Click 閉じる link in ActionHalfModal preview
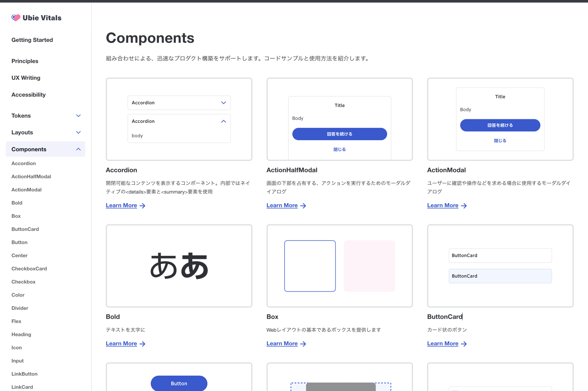Viewport: 588px width, 391px height. coord(339,149)
